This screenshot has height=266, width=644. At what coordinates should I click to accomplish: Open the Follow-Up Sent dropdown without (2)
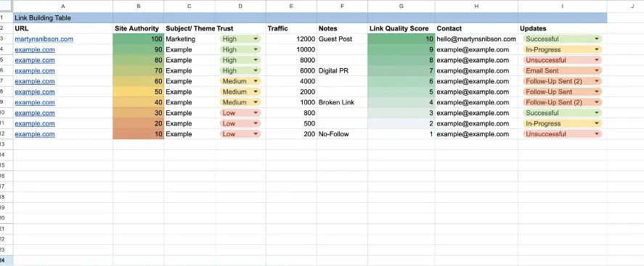[x=562, y=92]
